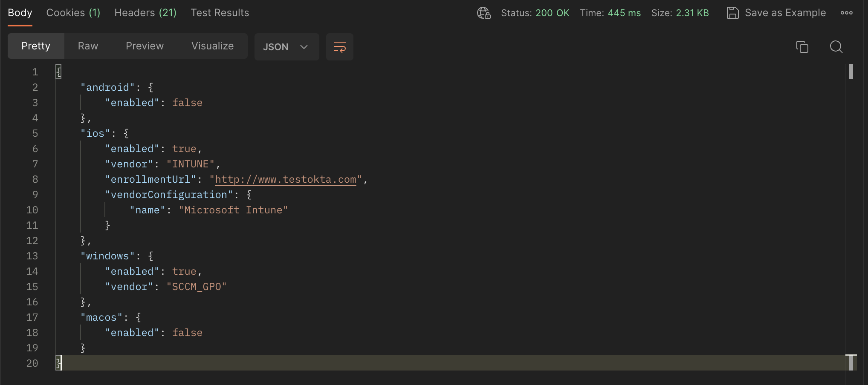Click the Save as Example disk icon
Screen dimensions: 868x385
coord(732,13)
